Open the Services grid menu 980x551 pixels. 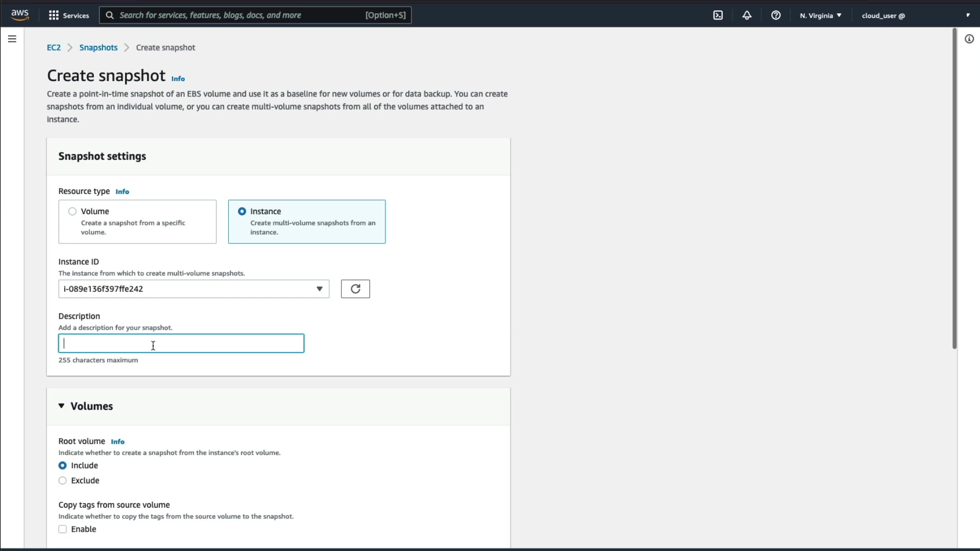click(68, 15)
